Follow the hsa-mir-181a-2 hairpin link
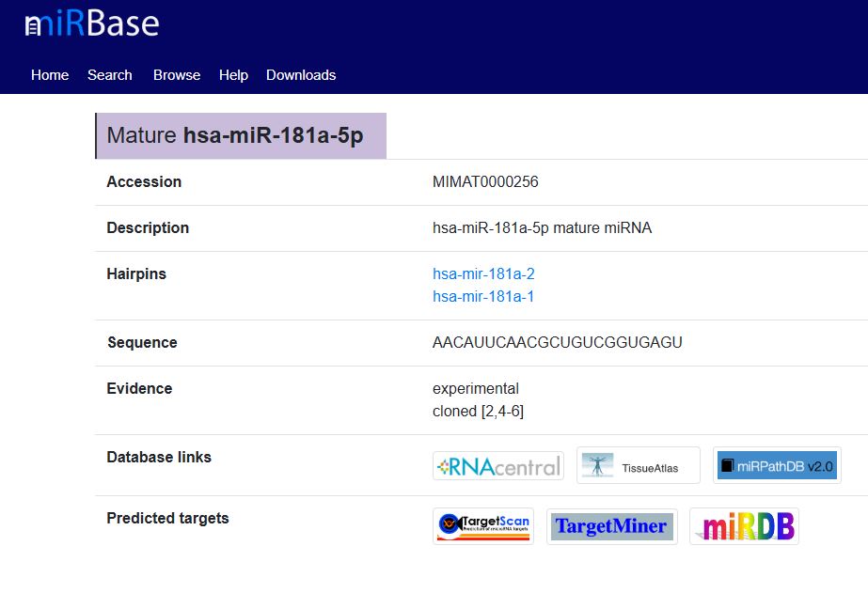Viewport: 868px width, 593px height. pos(483,274)
